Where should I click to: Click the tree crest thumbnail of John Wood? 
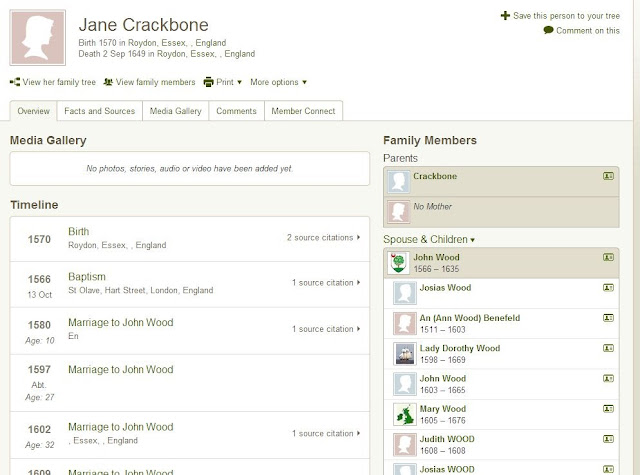(x=398, y=263)
